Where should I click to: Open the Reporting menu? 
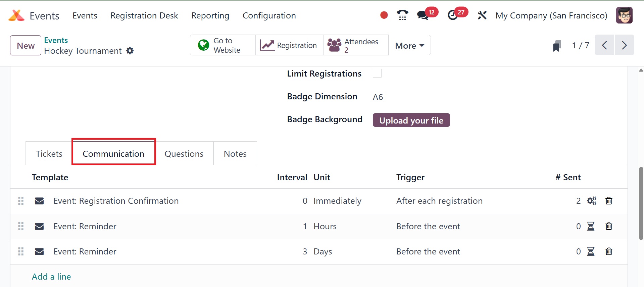pos(210,15)
